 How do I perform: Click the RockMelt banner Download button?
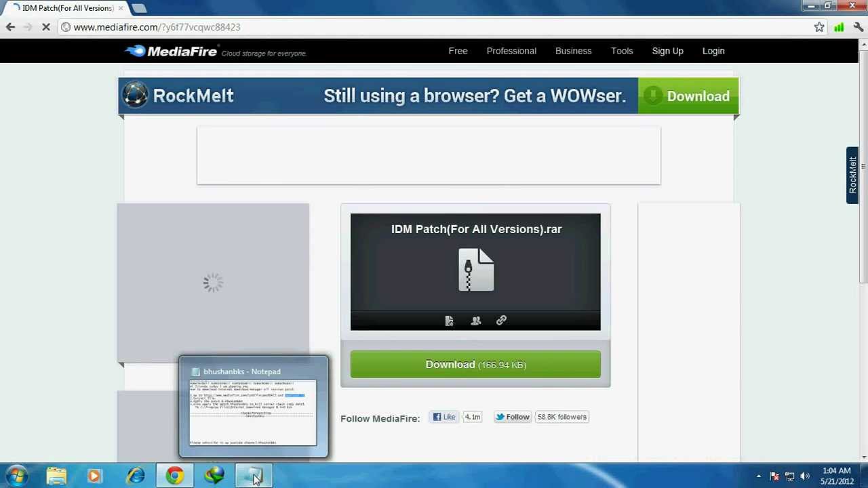tap(688, 96)
